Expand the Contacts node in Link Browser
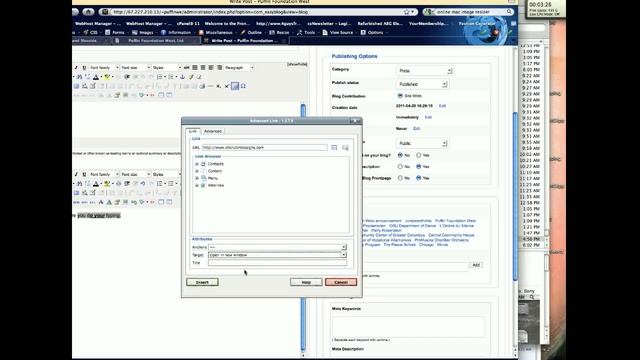 [x=197, y=164]
